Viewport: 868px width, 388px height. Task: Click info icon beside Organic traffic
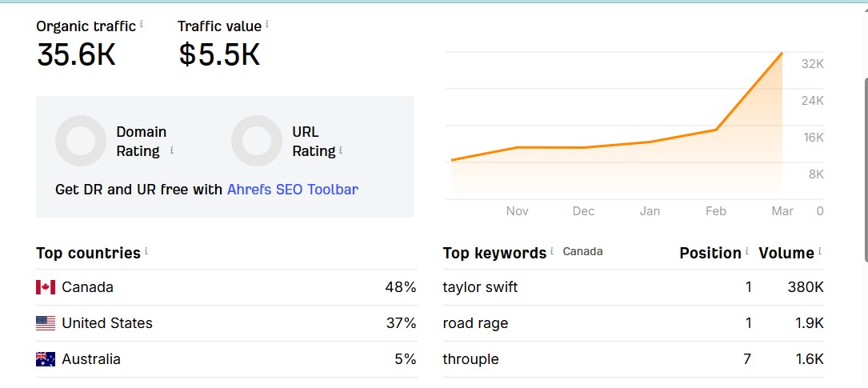(x=142, y=25)
